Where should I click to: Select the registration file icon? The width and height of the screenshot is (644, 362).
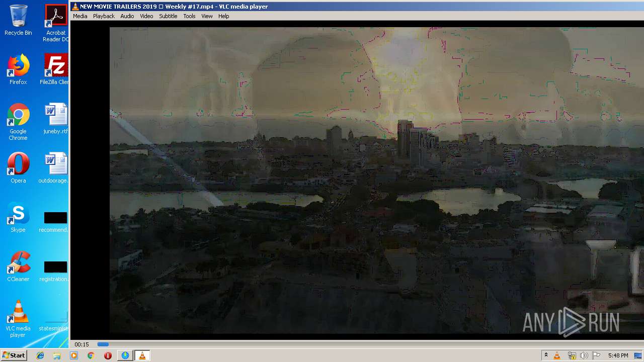click(54, 270)
